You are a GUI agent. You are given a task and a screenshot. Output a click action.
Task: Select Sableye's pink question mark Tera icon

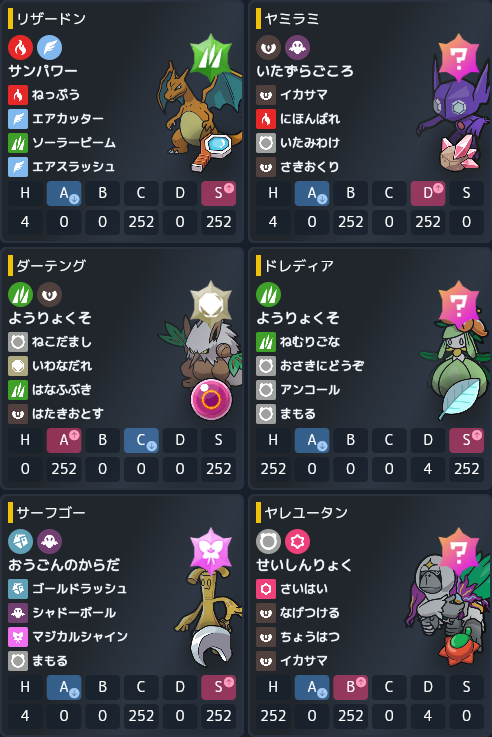tap(458, 57)
